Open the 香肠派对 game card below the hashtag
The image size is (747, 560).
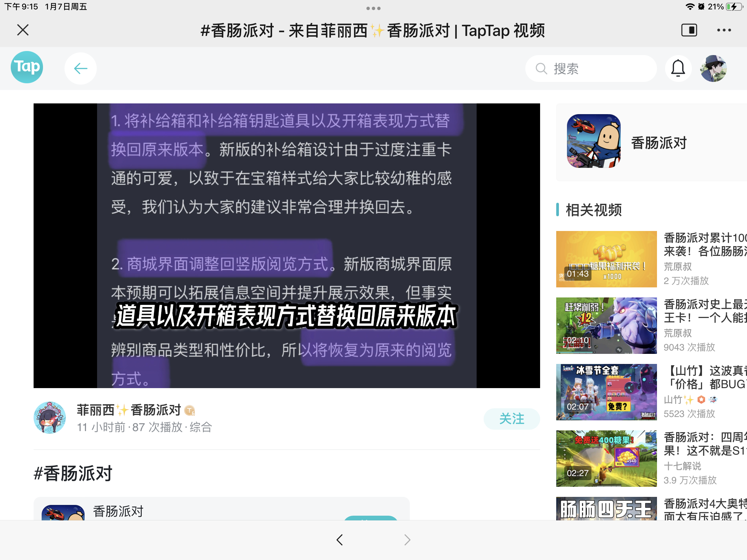pos(221,508)
